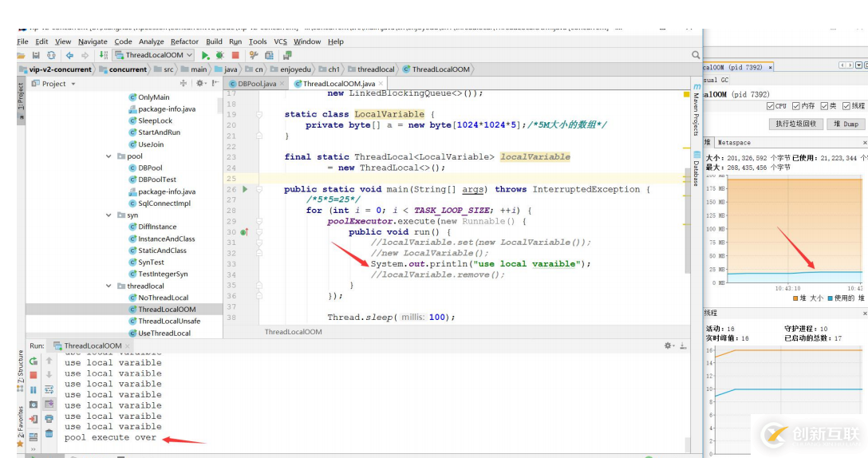Click the Search Everywhere magnifier icon
Image resolution: width=868 pixels, height=458 pixels.
click(x=696, y=55)
